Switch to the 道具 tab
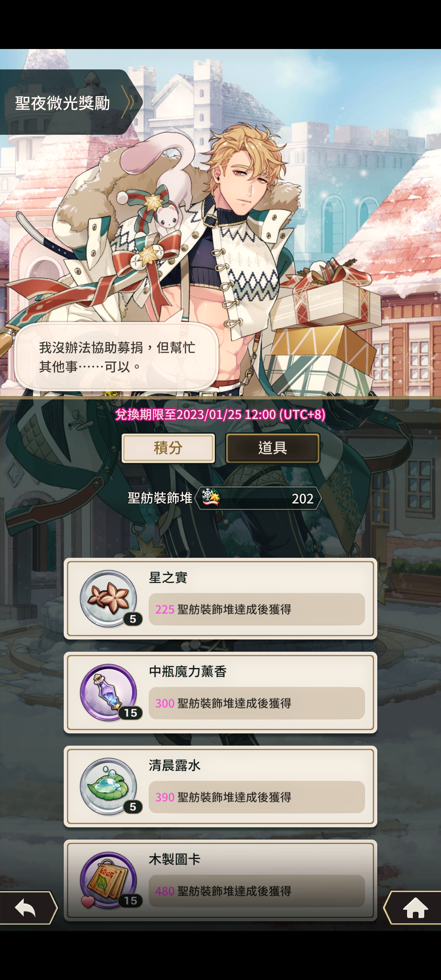The width and height of the screenshot is (441, 980). pyautogui.click(x=273, y=448)
